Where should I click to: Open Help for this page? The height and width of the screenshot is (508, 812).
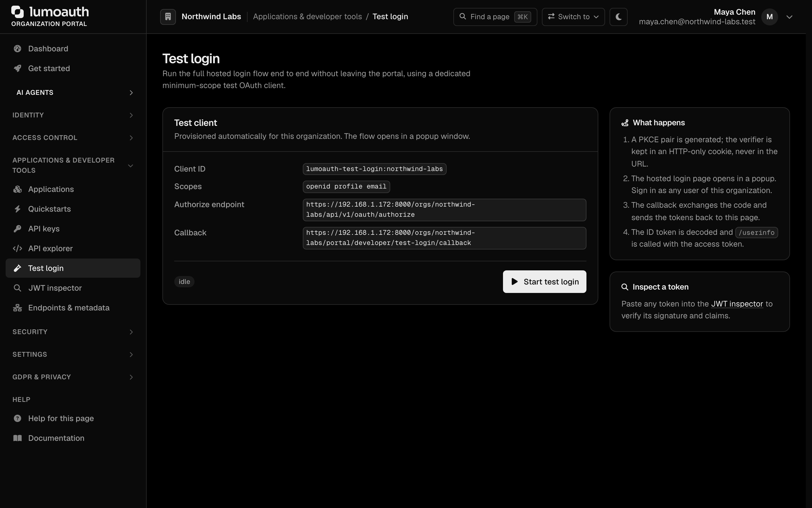(73, 418)
